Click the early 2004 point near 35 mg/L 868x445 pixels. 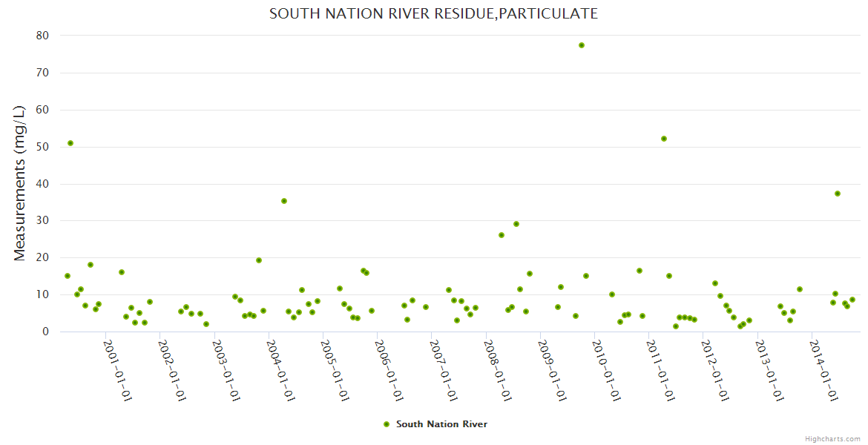point(284,201)
